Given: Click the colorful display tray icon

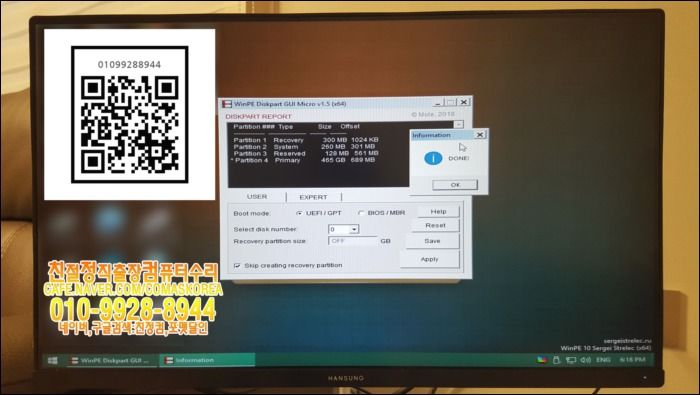Looking at the screenshot, I should [x=542, y=360].
